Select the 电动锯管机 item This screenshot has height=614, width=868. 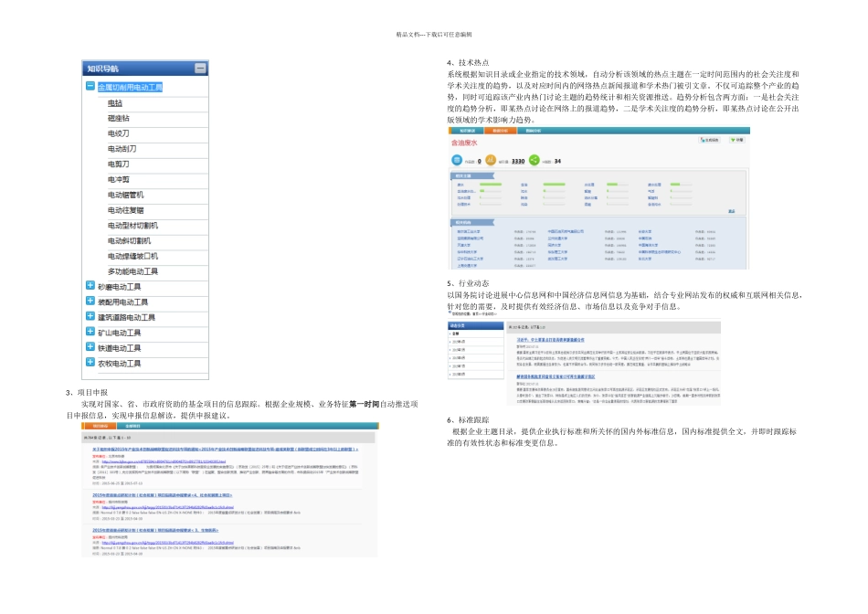(126, 195)
